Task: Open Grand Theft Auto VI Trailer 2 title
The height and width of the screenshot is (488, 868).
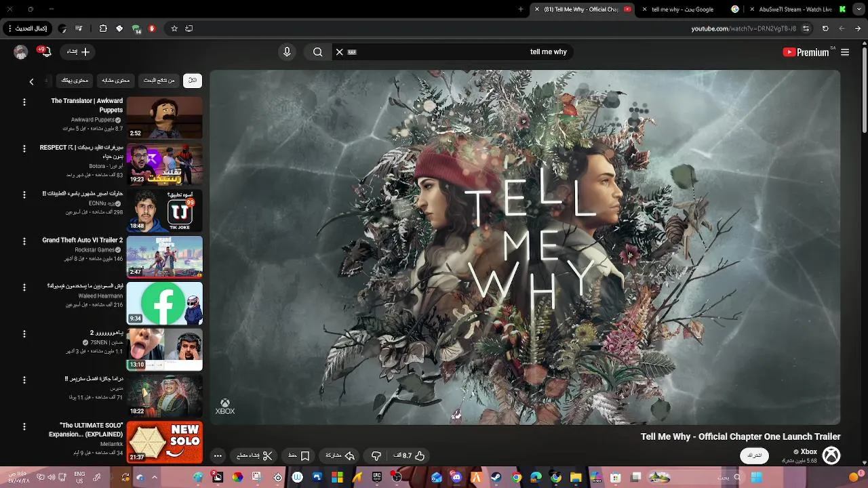Action: click(x=82, y=240)
